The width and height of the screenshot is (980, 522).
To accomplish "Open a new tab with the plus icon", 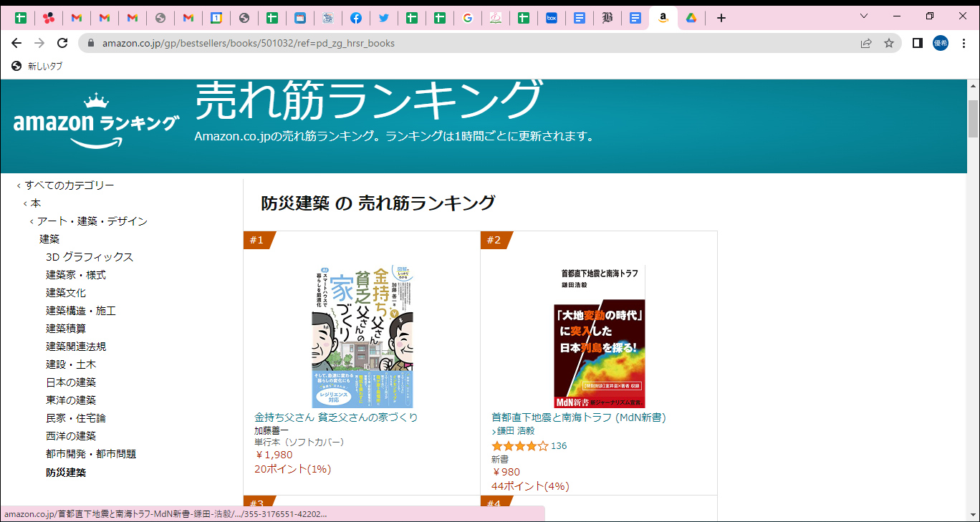I will pos(721,17).
